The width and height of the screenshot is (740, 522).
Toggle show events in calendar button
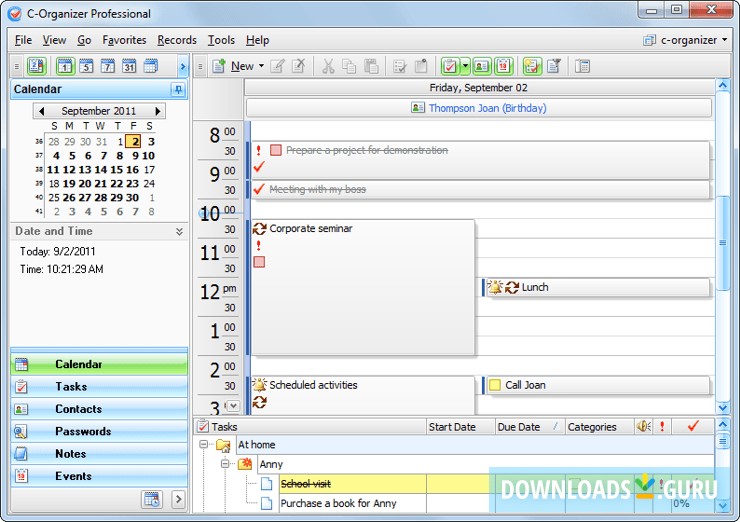coord(504,67)
